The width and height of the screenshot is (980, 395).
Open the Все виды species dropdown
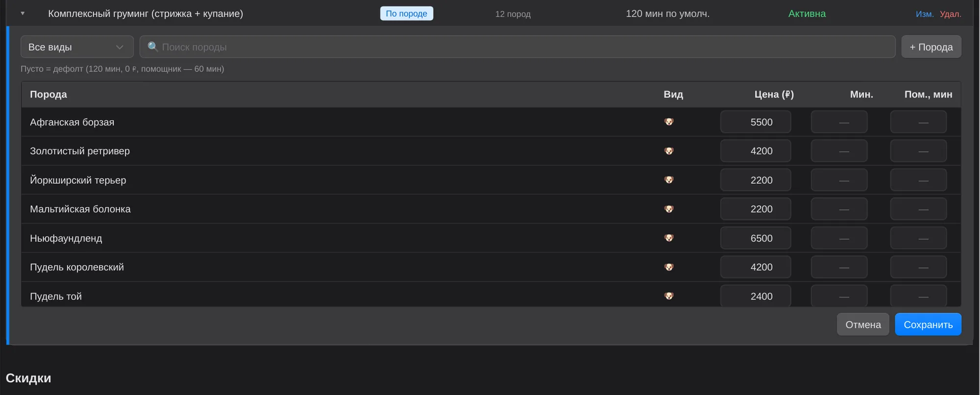point(77,47)
